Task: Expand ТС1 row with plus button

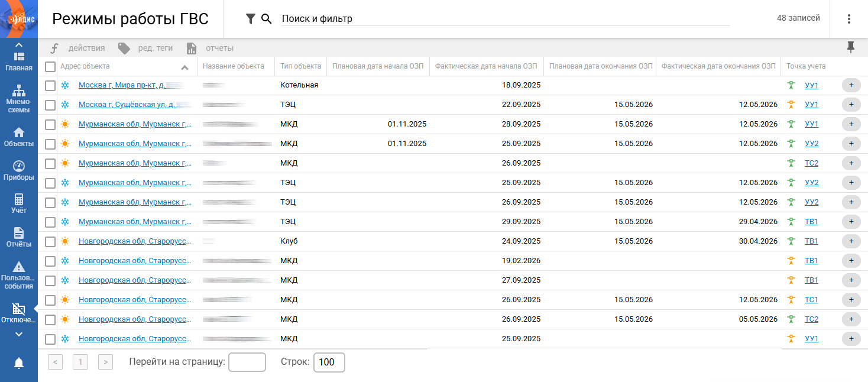Action: [x=851, y=300]
